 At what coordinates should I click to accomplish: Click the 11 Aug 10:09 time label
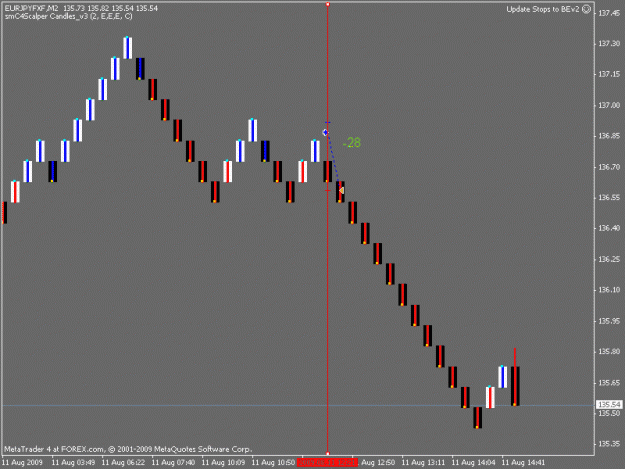224,463
